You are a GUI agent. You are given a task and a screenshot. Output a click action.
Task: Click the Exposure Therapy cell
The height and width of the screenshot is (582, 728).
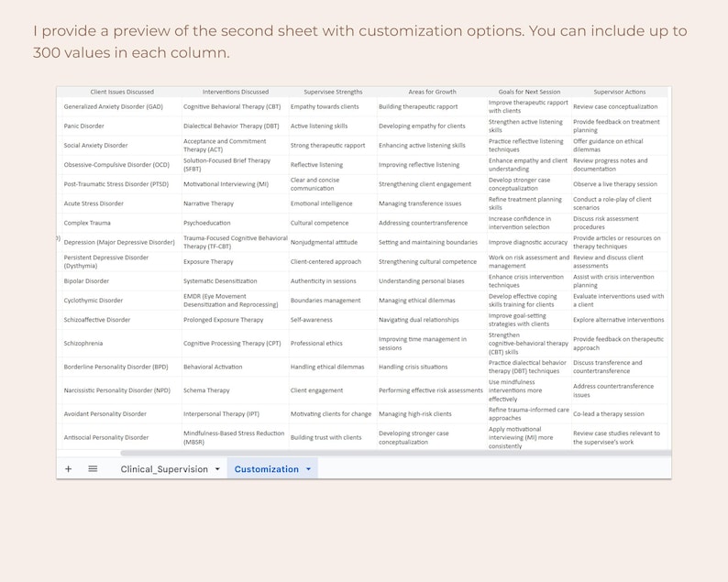pyautogui.click(x=236, y=262)
